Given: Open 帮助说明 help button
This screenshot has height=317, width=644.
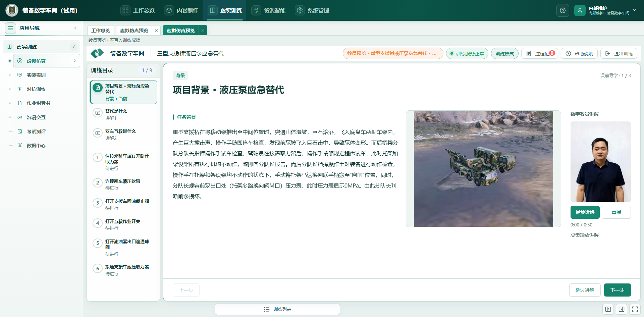Looking at the screenshot, I should click(579, 54).
